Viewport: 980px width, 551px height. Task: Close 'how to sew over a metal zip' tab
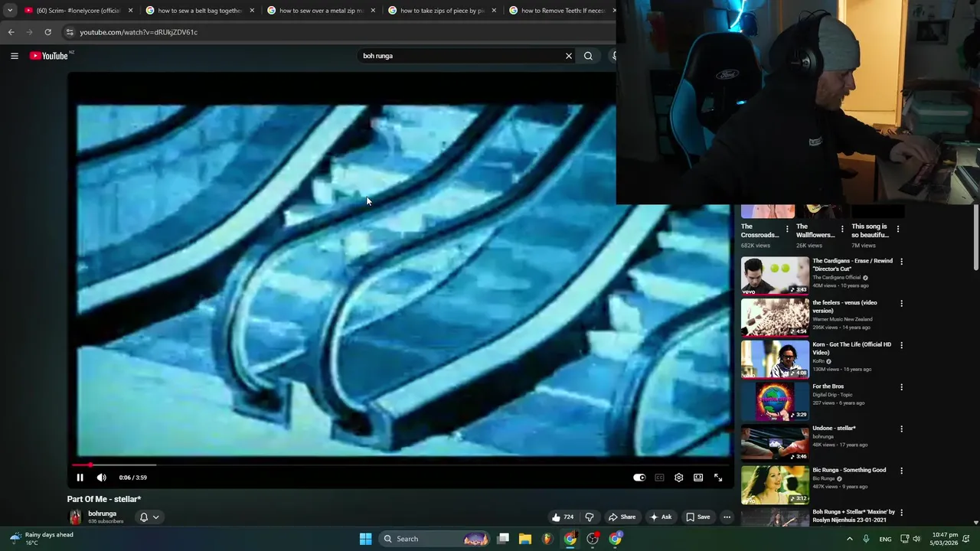click(373, 11)
